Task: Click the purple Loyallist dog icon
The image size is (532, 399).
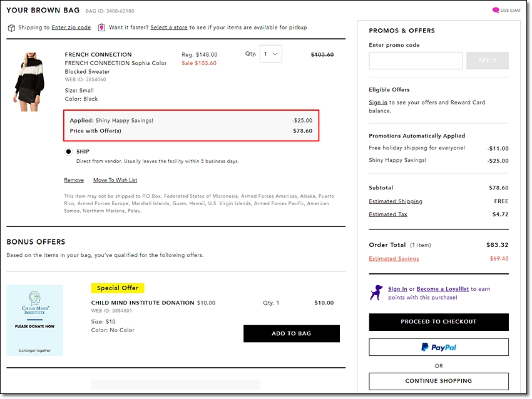Action: [x=376, y=293]
